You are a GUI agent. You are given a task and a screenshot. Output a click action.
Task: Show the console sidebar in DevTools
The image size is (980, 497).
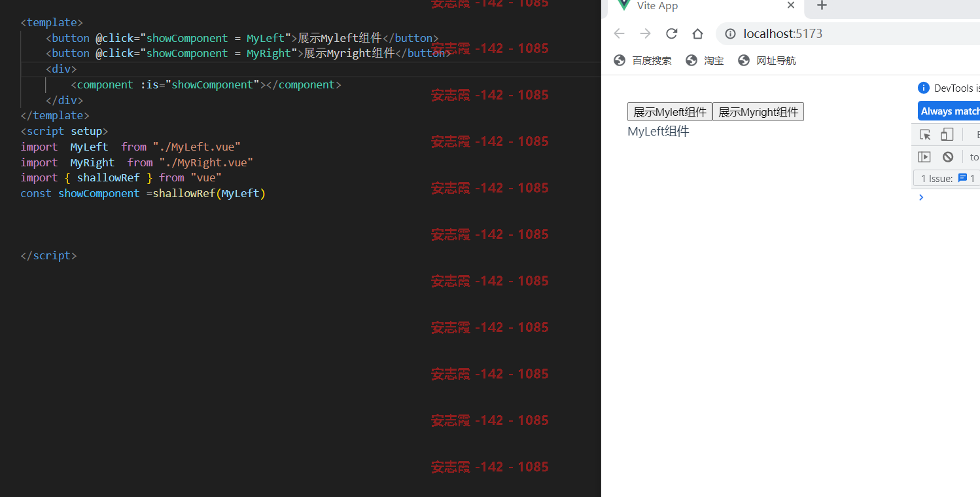(924, 156)
